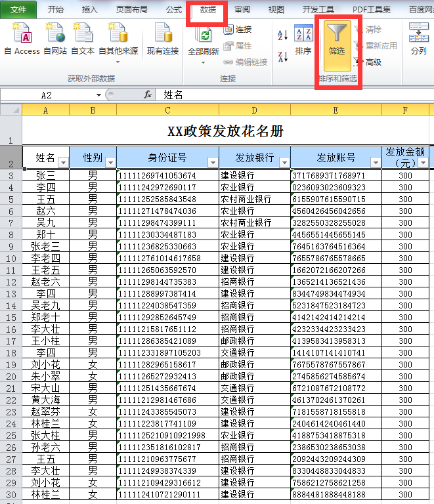Switch to View (视图) tab
Viewport: 434px width, 504px height.
[276, 10]
